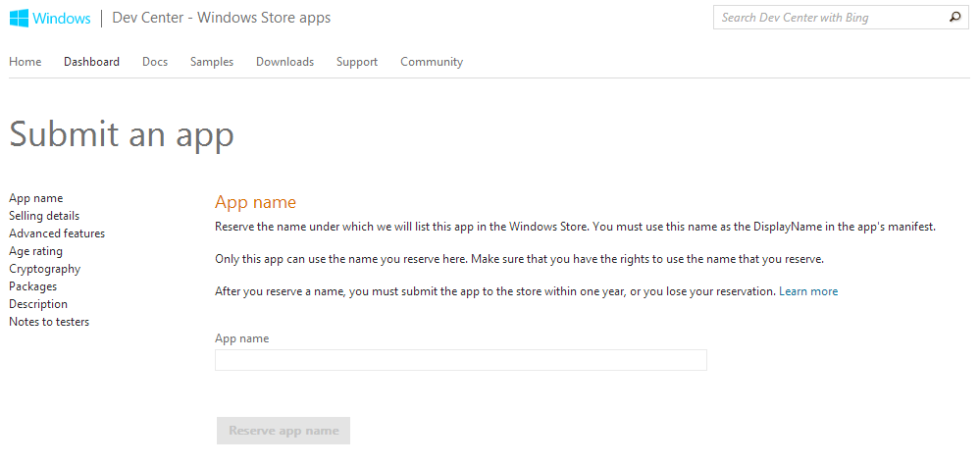980x465 pixels.
Task: Open the Packages step
Action: (x=32, y=286)
